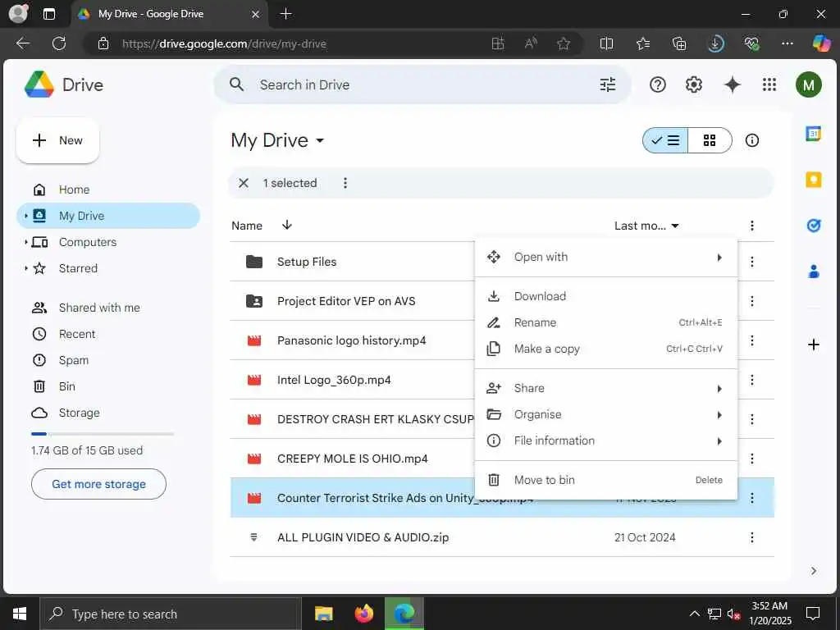Screen dimensions: 840x630
Task: Open more options for Project Editor VEP row
Action: [x=751, y=301]
